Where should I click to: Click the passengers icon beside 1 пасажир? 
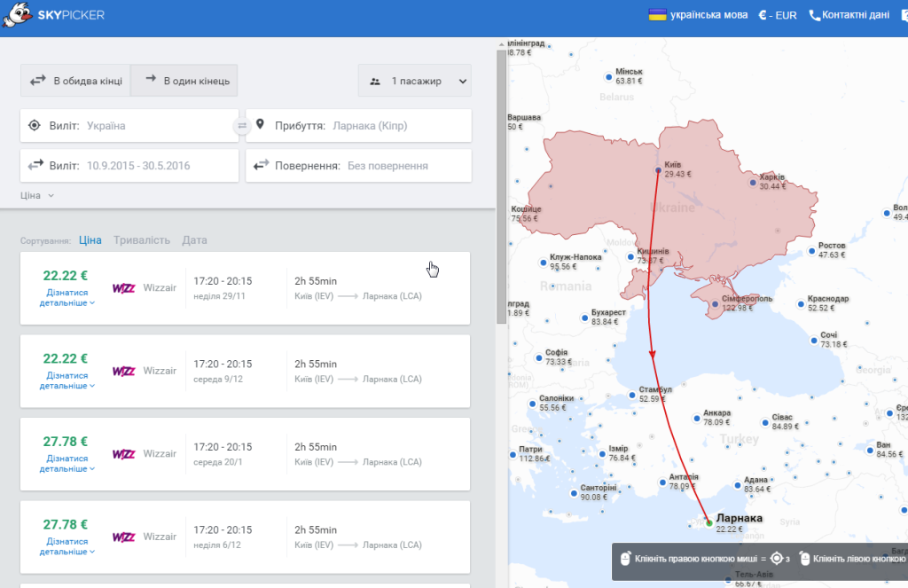[375, 82]
